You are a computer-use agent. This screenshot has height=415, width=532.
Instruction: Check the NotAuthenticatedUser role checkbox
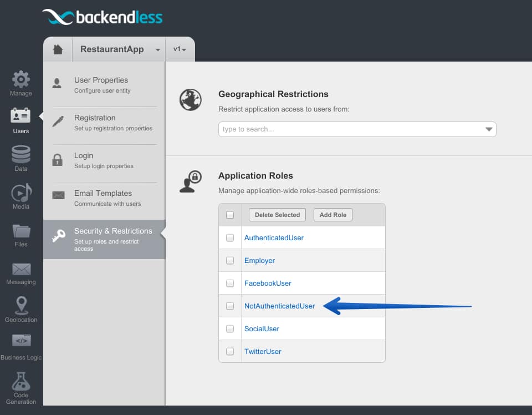pos(230,306)
